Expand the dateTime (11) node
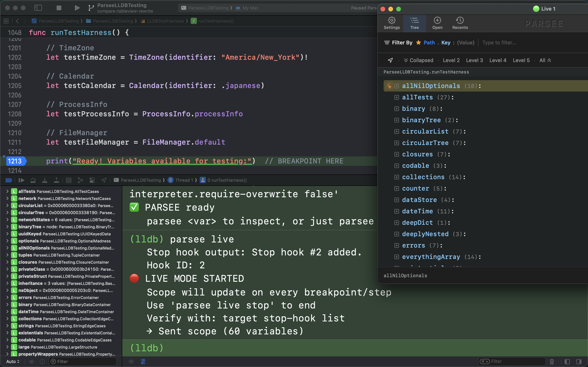588x367 pixels. [x=396, y=211]
